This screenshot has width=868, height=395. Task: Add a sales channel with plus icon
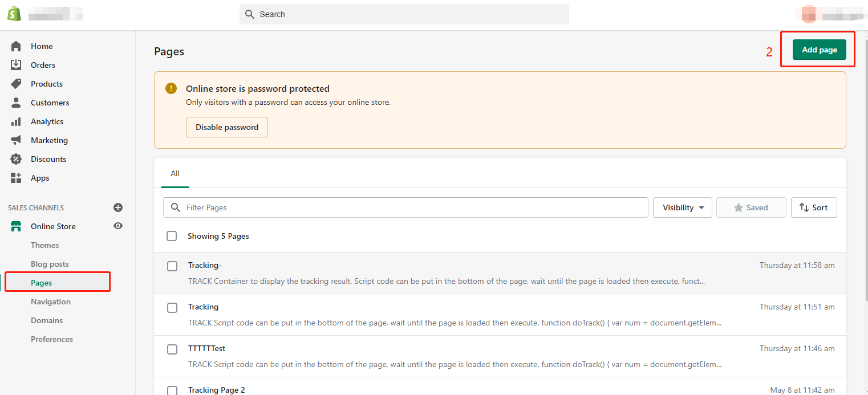[118, 207]
